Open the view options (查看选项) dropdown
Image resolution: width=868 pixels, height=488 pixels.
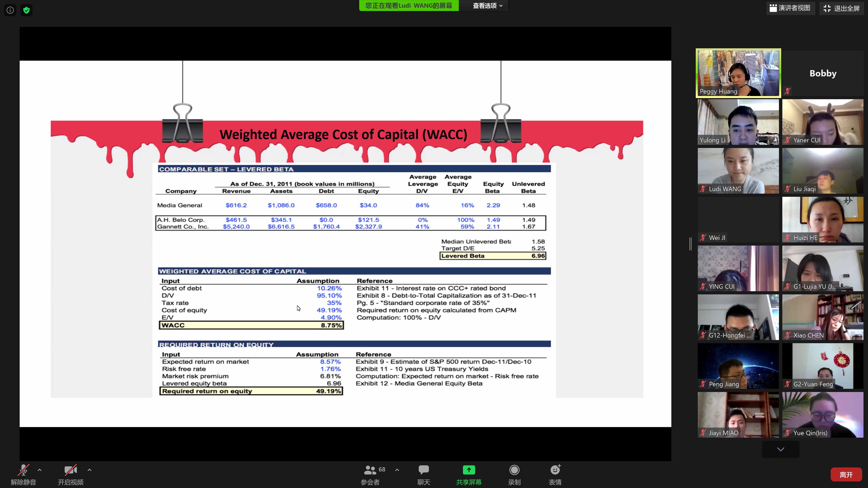click(x=487, y=6)
